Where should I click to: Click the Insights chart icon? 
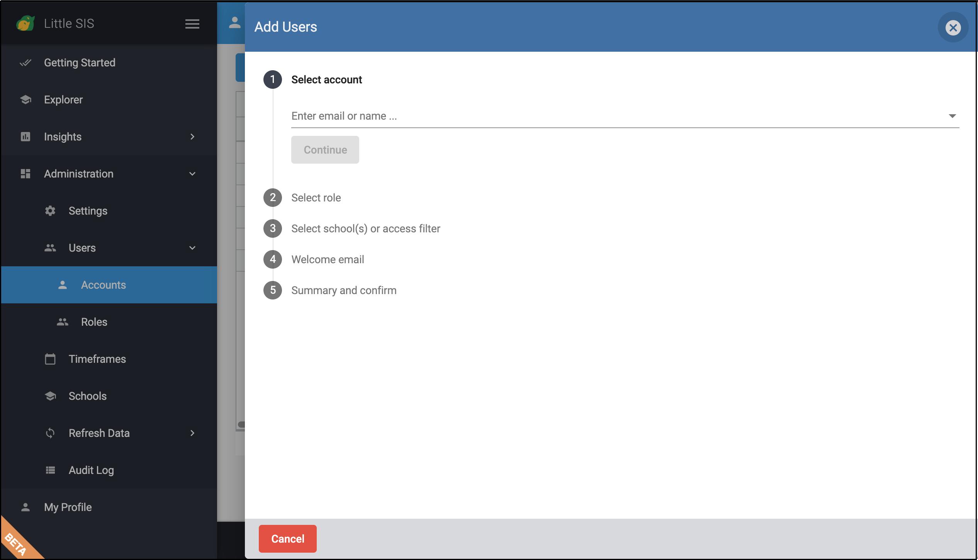point(25,137)
